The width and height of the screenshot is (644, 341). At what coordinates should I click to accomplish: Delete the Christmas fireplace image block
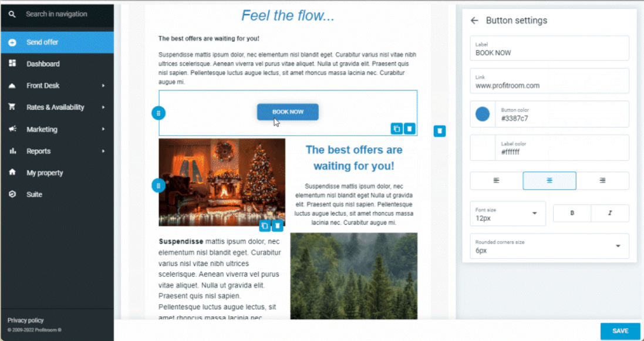coord(278,226)
